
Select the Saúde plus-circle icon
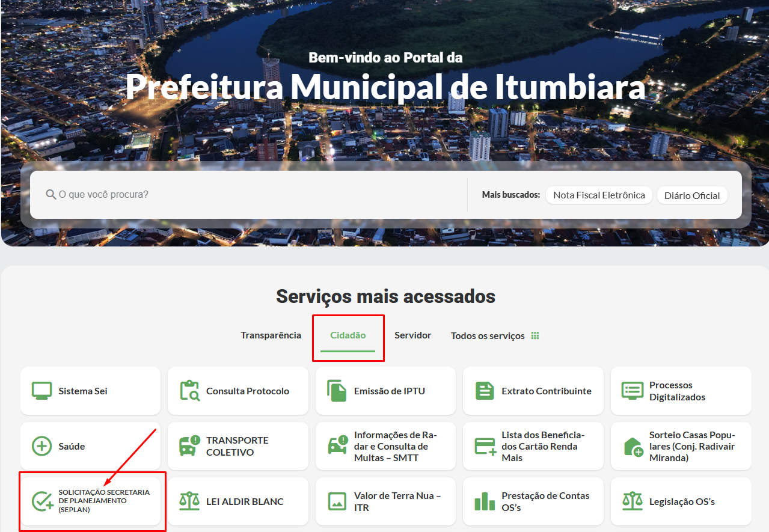click(x=41, y=445)
